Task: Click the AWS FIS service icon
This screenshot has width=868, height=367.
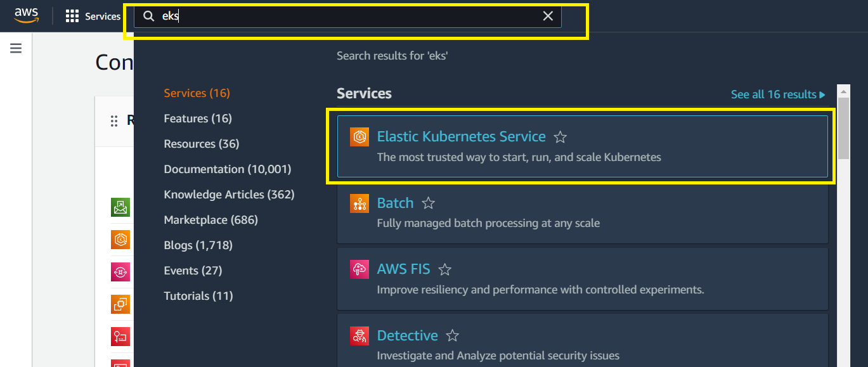Action: 360,269
